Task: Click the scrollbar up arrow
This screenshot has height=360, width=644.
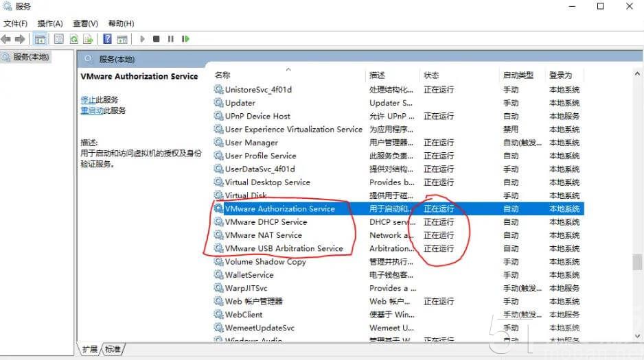Action: (637, 74)
